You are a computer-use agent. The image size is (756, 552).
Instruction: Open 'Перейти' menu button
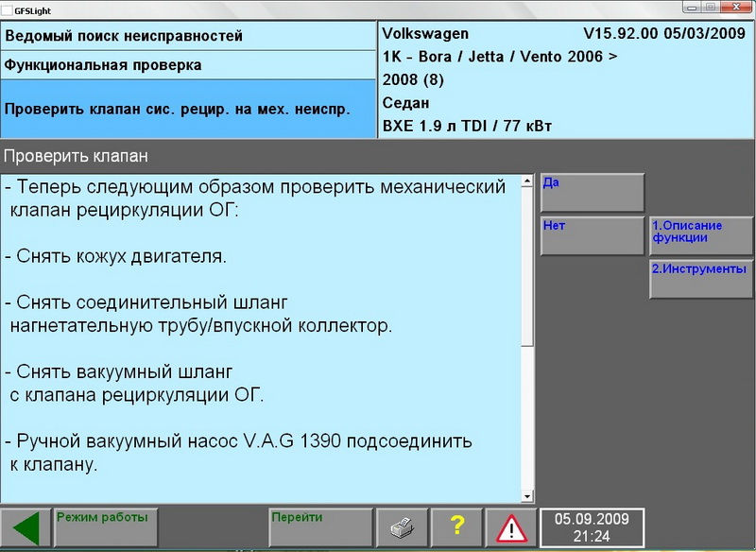tap(321, 527)
